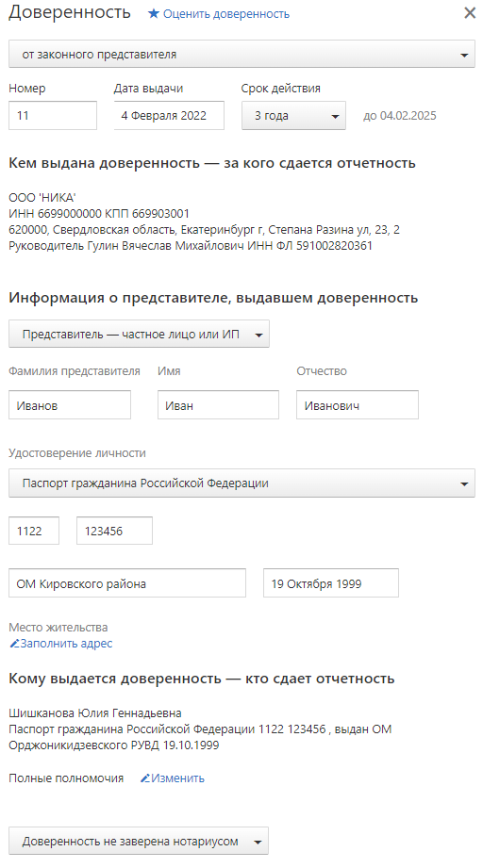Expand the Паспорт гражданина Российской Федерации selector

point(241,483)
